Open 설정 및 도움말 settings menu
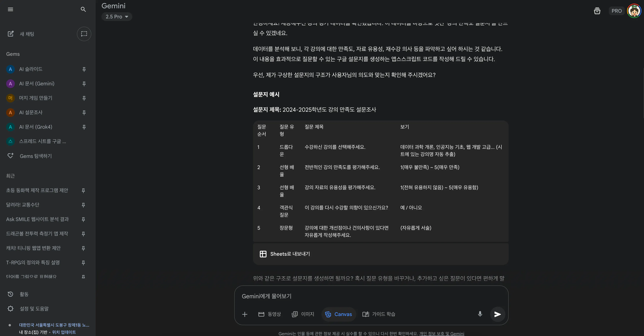The width and height of the screenshot is (644, 336). (34, 309)
